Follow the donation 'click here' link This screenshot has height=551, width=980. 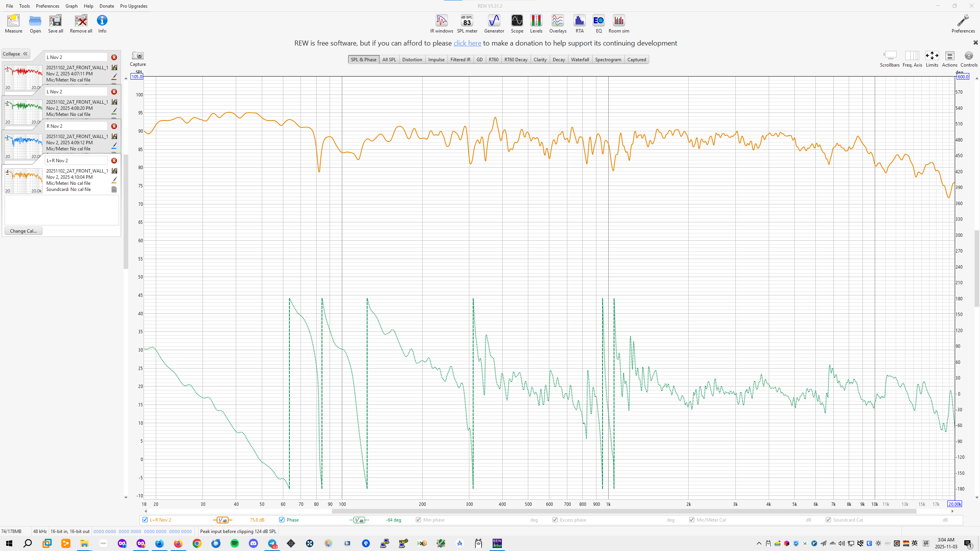tap(467, 43)
